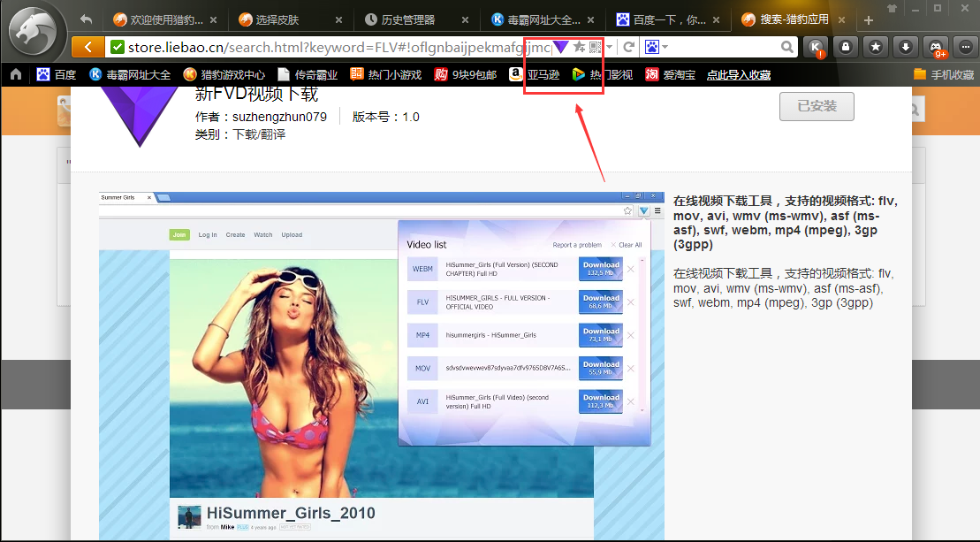This screenshot has width=980, height=542.
Task: Open the 亚马逊 bookmark
Action: [534, 75]
